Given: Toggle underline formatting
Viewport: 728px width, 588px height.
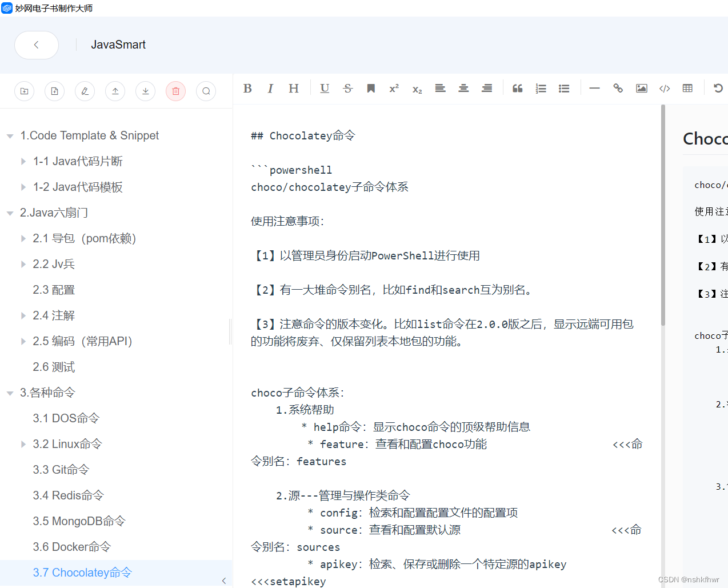Looking at the screenshot, I should 325,88.
